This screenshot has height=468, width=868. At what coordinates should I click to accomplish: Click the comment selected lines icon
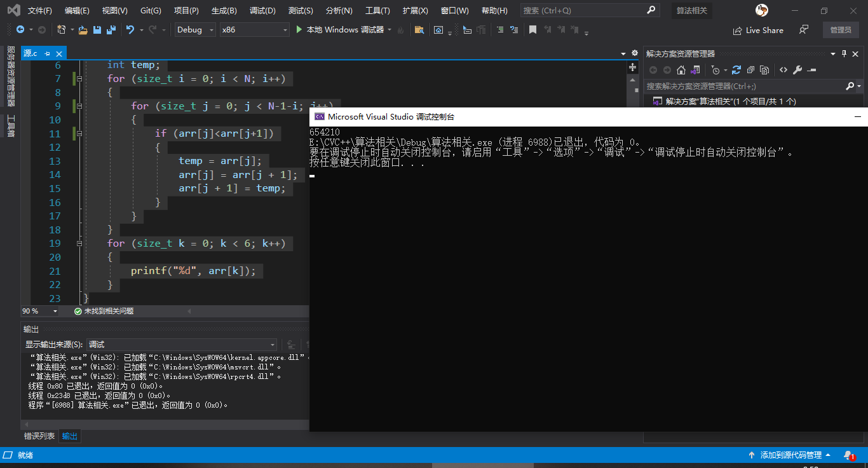[x=499, y=30]
